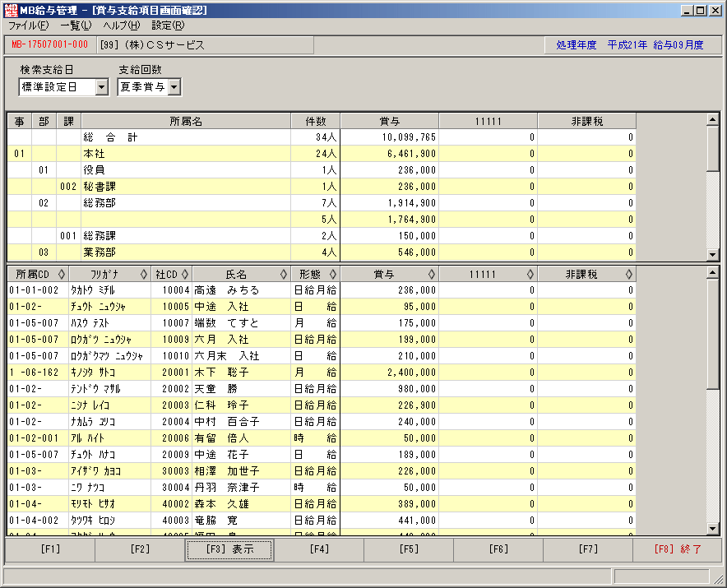Click the 所属名 column header

click(x=186, y=121)
